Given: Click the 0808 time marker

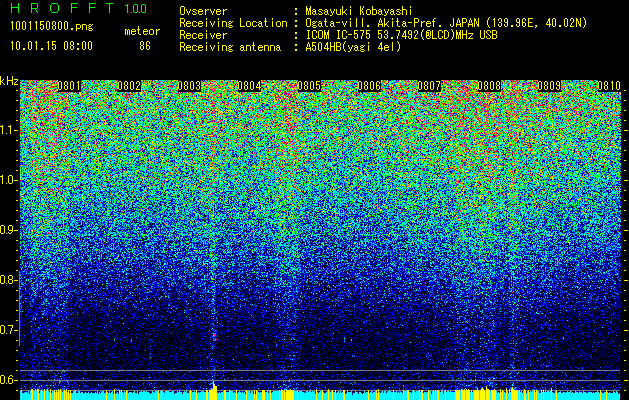Looking at the screenshot, I should click(x=489, y=86).
